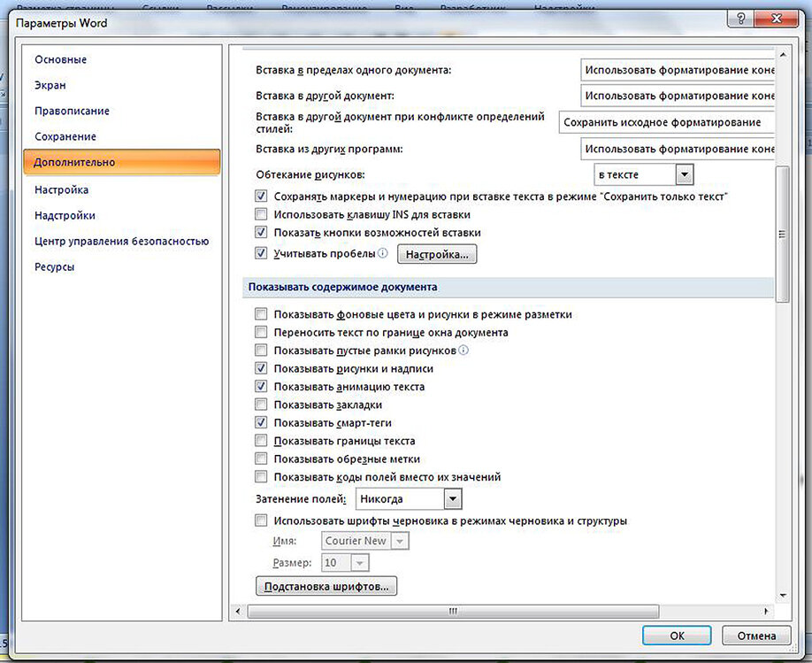812x663 pixels.
Task: Open Вставка в другой документ dropdown
Action: point(678,96)
